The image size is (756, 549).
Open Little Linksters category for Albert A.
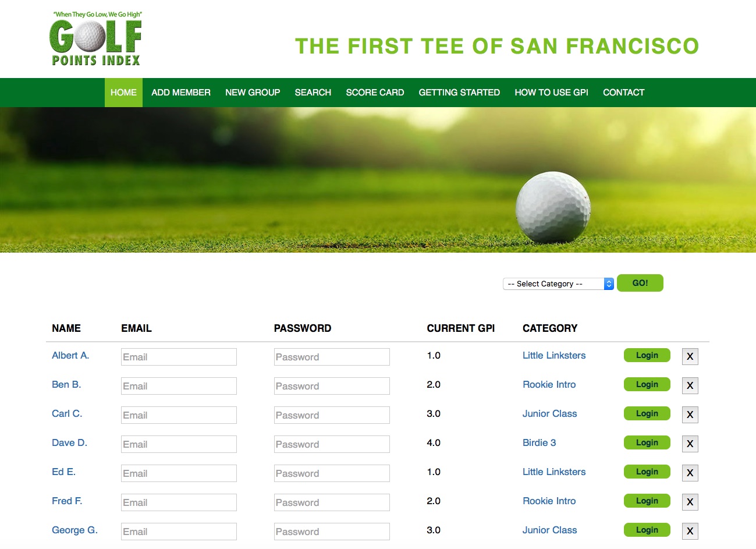tap(554, 355)
